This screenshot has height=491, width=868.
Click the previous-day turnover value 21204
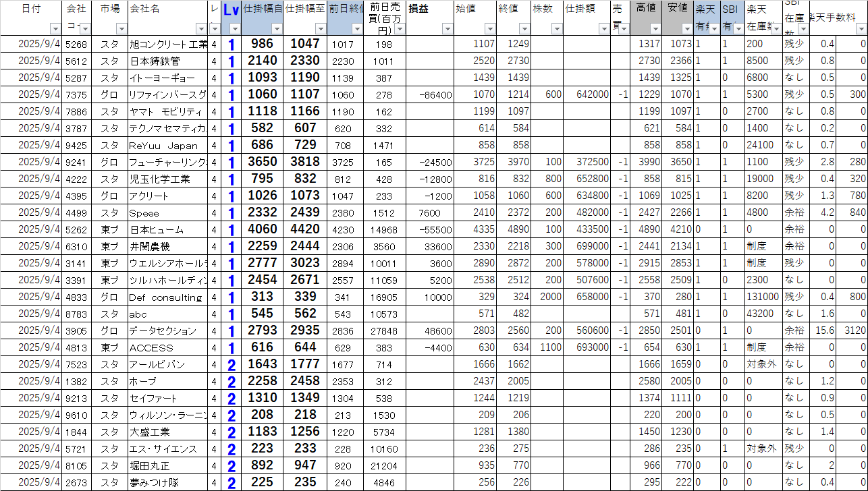point(385,465)
